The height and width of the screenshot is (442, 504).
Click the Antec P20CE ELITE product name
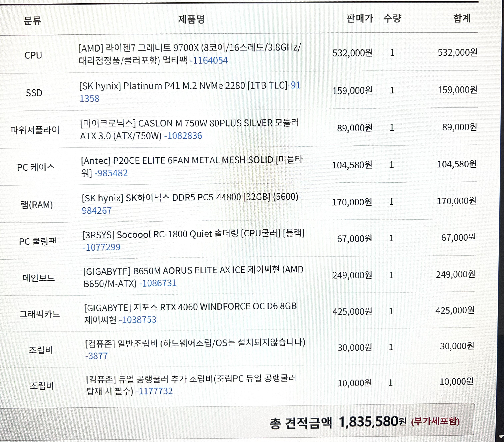click(x=192, y=167)
